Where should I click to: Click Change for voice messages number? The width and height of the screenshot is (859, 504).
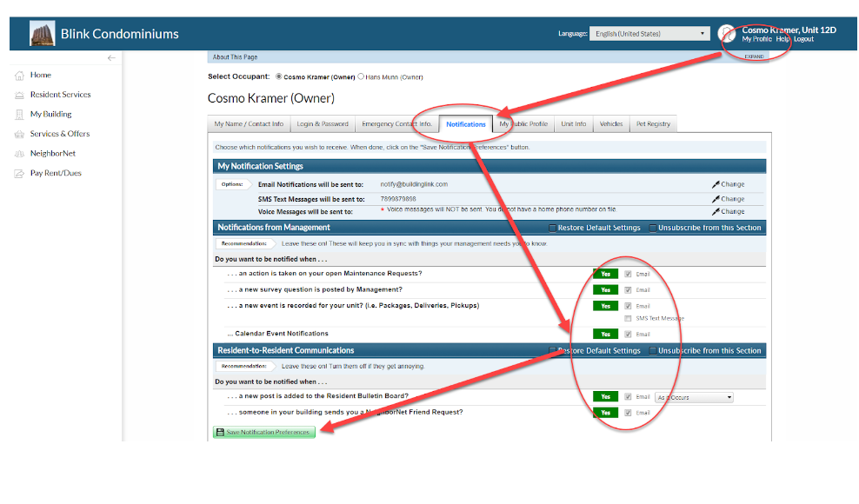(732, 211)
